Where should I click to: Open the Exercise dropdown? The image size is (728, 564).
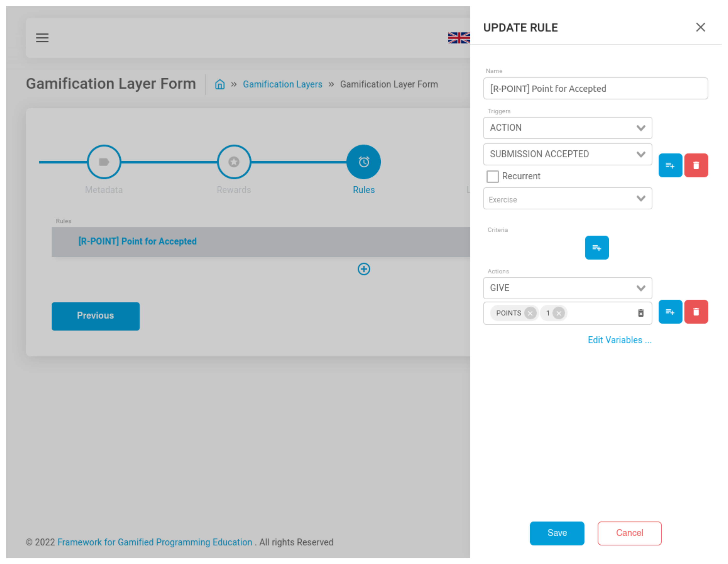coord(567,199)
